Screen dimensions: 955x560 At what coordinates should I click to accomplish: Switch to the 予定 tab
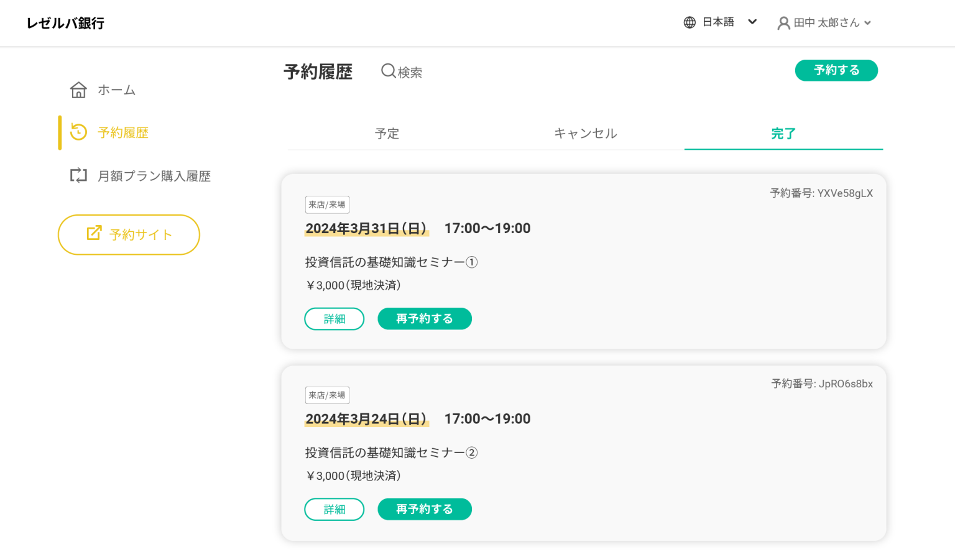pos(387,134)
